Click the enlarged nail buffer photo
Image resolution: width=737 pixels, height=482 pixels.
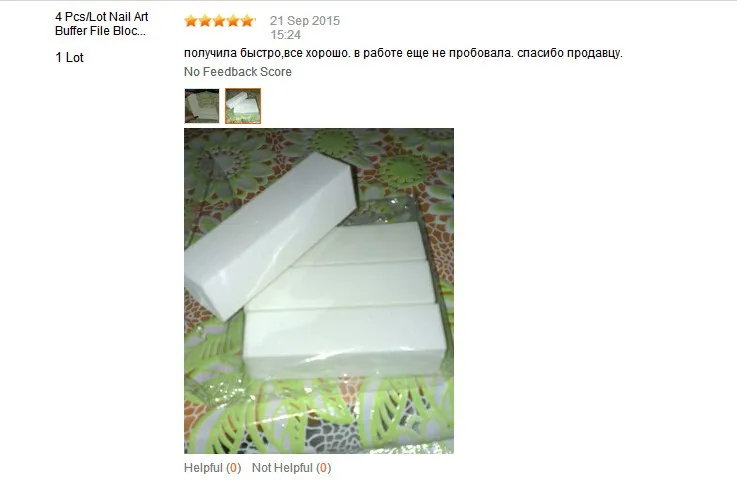click(319, 291)
